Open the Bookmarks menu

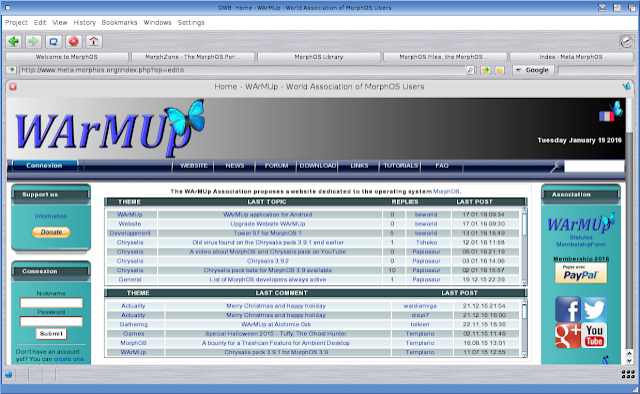click(119, 22)
